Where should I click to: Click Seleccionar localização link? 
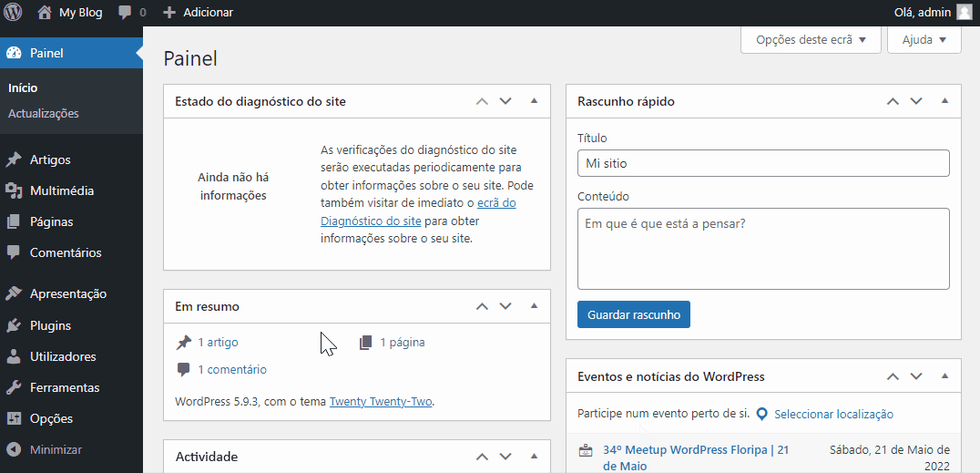(x=833, y=414)
